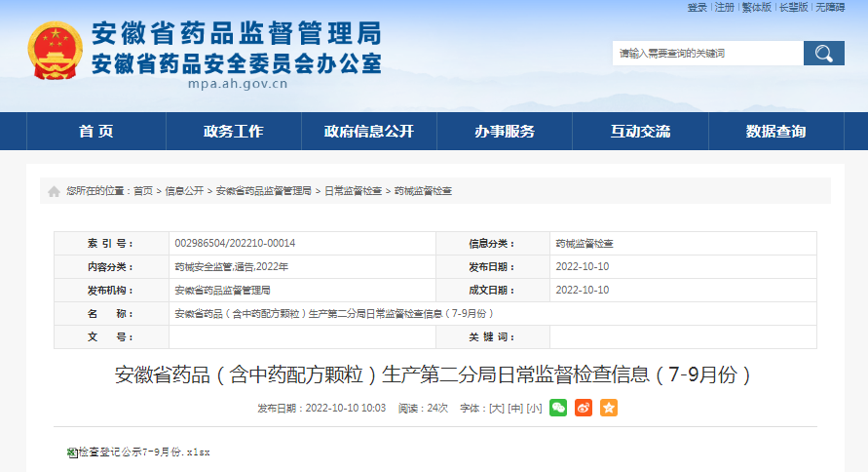Switch to 繁体版 version
Viewport: 868px width, 472px height.
tap(756, 7)
